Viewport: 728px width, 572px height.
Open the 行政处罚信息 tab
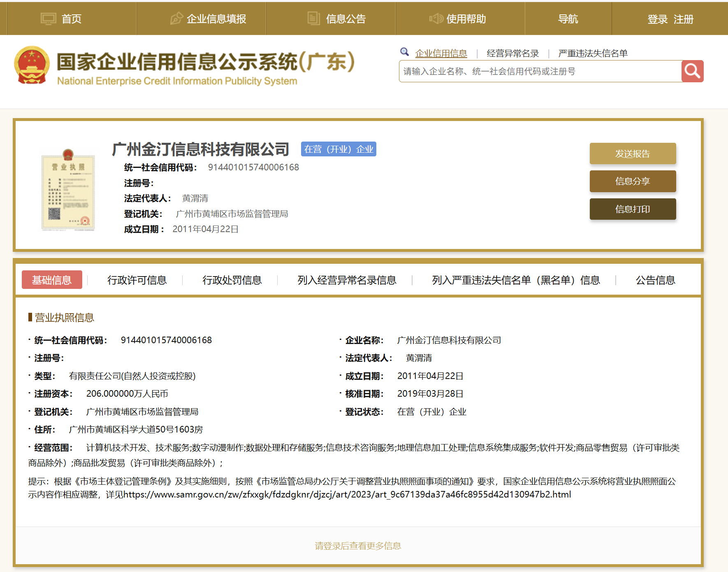[233, 280]
